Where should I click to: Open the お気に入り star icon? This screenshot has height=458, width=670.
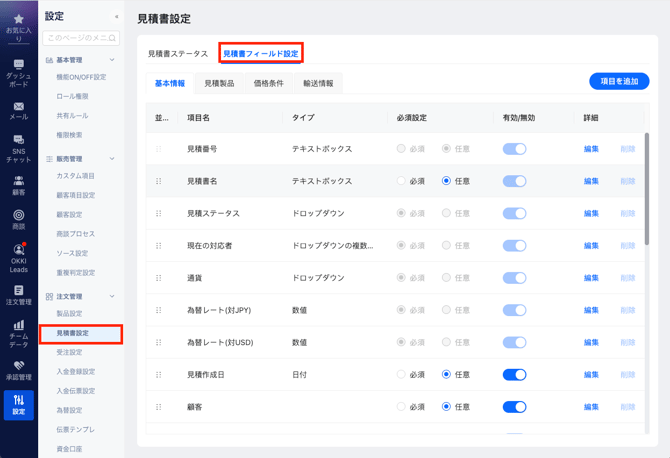tap(18, 19)
